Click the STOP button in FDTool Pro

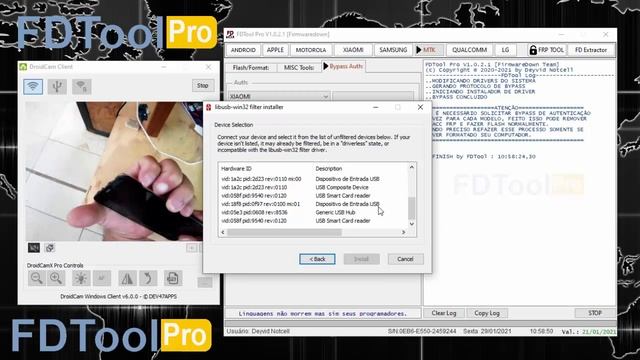(x=595, y=313)
